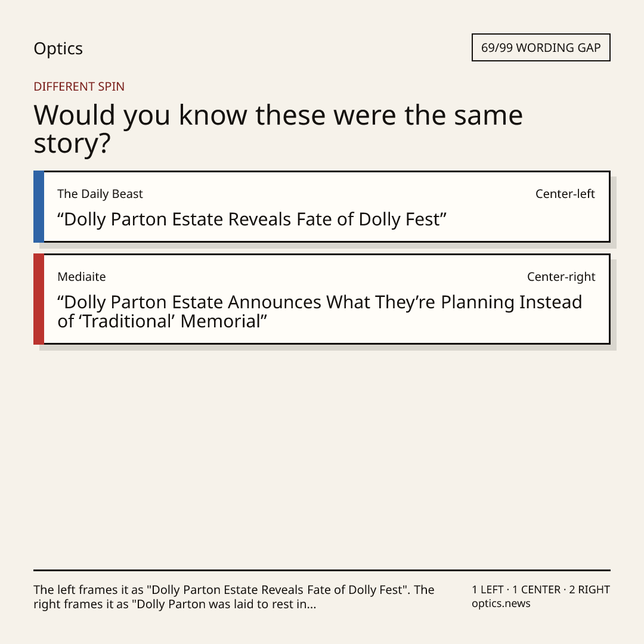Visit the optics.news link
The image size is (644, 644).
click(501, 603)
